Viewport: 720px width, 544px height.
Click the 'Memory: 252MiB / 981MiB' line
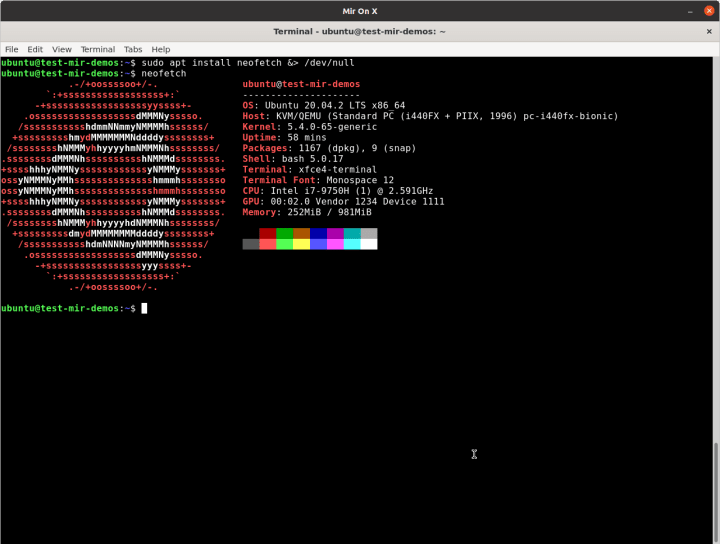coord(307,212)
